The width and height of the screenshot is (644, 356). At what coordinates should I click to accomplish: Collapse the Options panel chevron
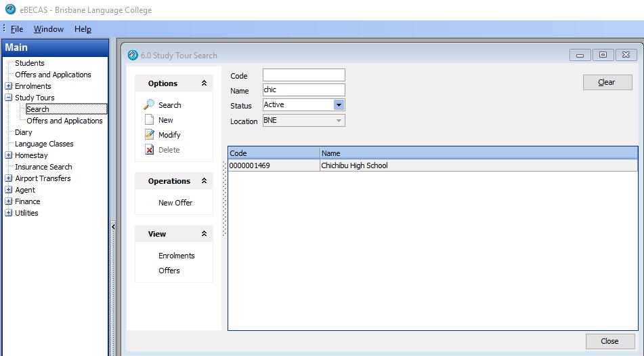[204, 83]
